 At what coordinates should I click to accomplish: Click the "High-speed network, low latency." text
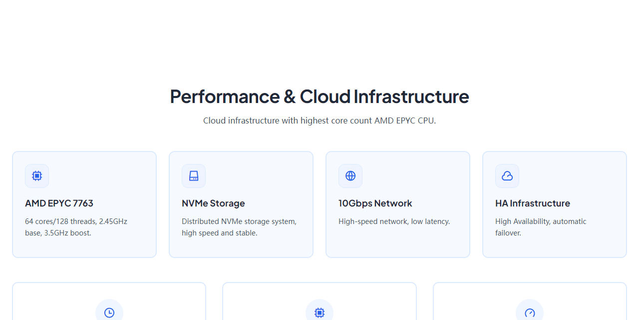coord(394,221)
